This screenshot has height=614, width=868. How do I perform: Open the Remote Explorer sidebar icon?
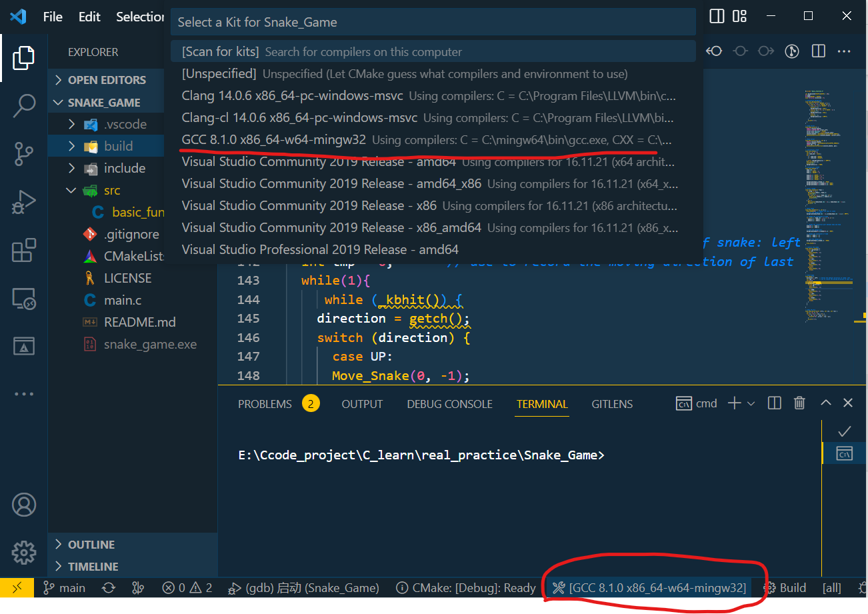[x=23, y=299]
